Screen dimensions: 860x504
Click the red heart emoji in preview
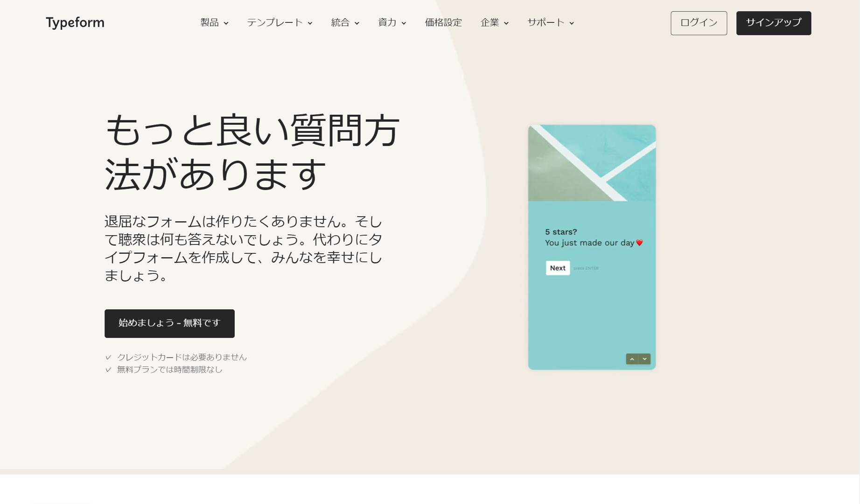tap(640, 243)
